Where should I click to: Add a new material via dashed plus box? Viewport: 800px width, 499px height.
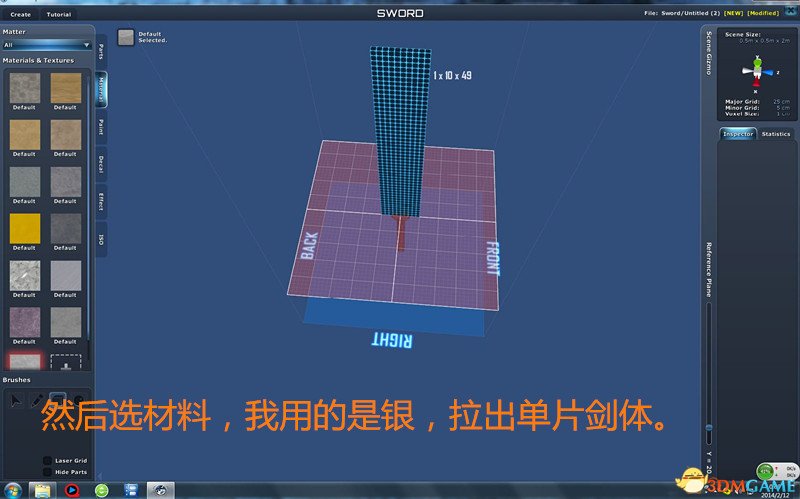coord(66,362)
